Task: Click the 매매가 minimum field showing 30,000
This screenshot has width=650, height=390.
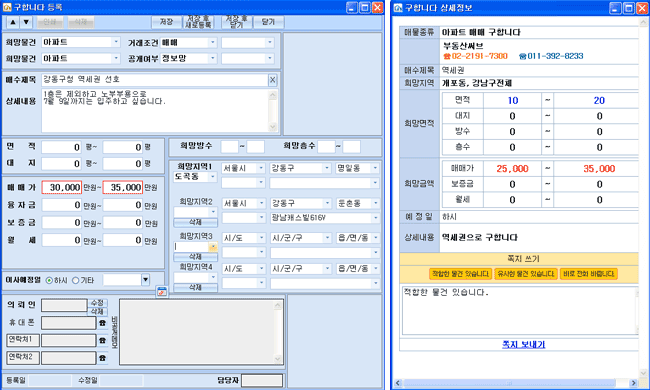Action: [x=61, y=188]
